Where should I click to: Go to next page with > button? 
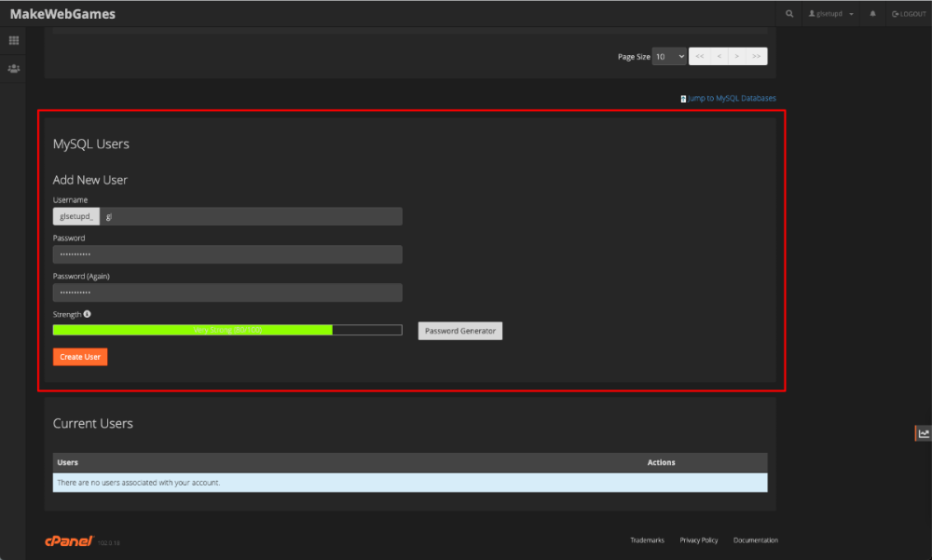coord(737,57)
